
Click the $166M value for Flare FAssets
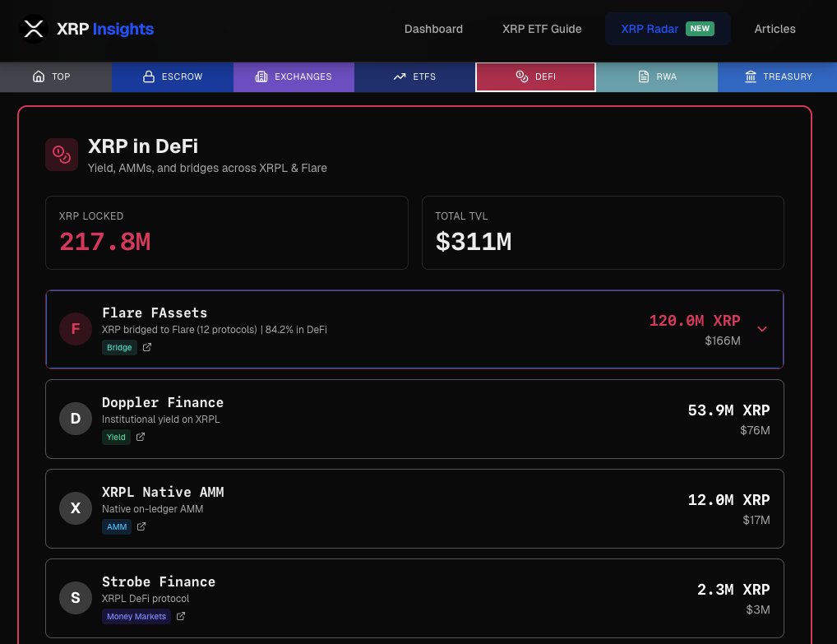(x=722, y=341)
